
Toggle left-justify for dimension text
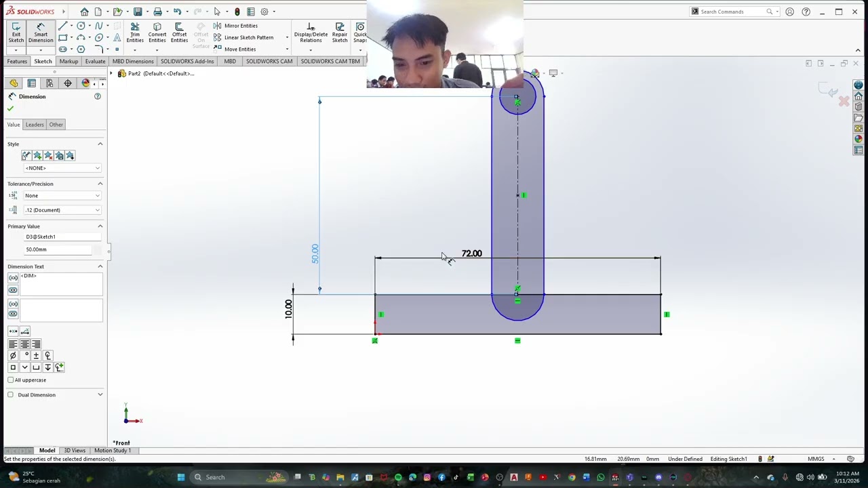tap(13, 344)
